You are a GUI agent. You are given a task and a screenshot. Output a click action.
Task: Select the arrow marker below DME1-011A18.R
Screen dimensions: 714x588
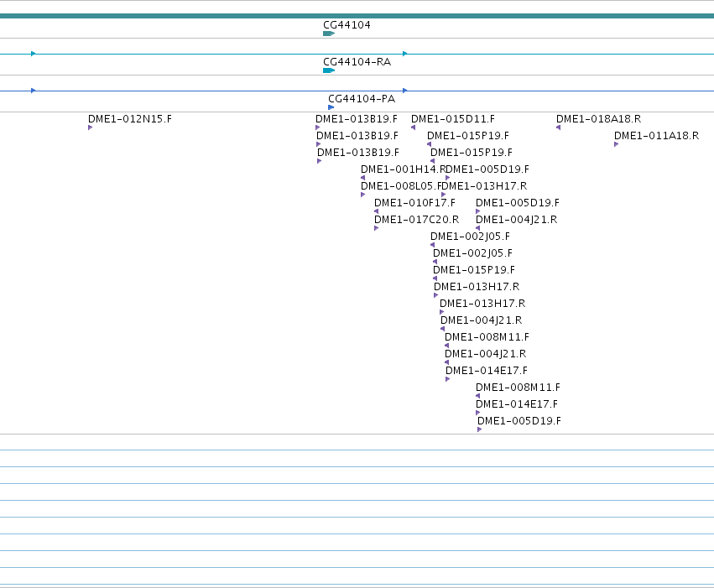616,144
